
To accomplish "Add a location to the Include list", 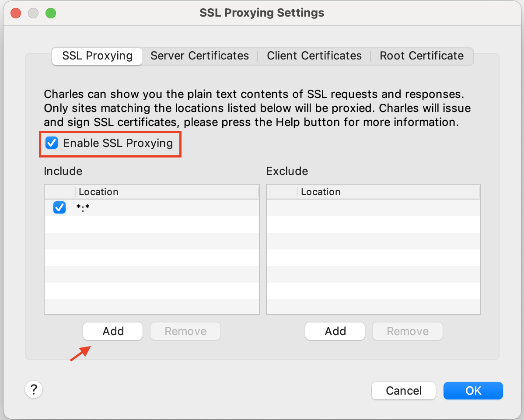I will coord(113,331).
